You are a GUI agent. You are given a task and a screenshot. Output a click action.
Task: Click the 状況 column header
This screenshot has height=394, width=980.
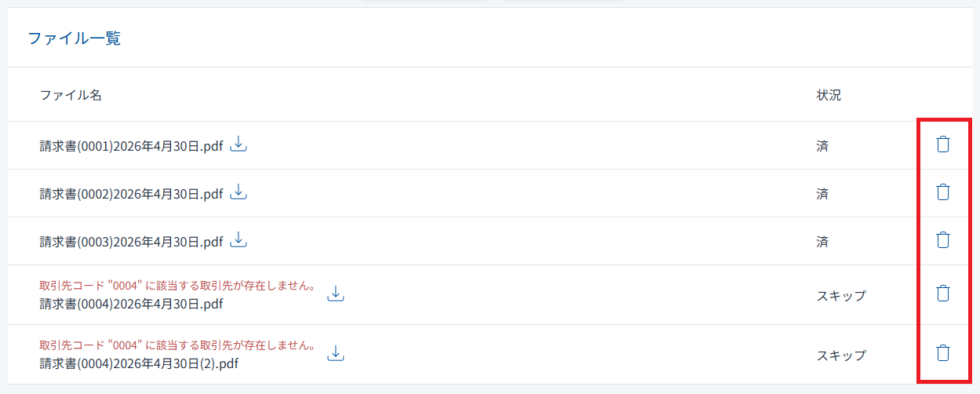coord(829,95)
